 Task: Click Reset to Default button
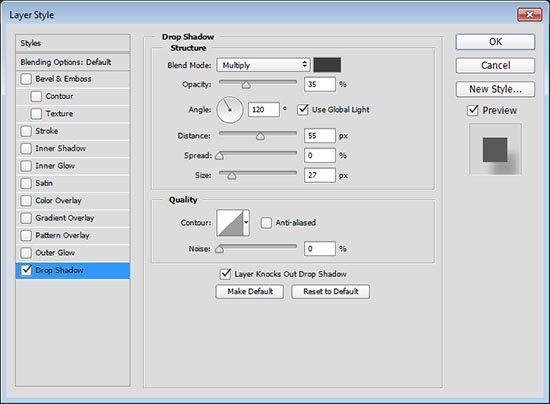pyautogui.click(x=330, y=291)
